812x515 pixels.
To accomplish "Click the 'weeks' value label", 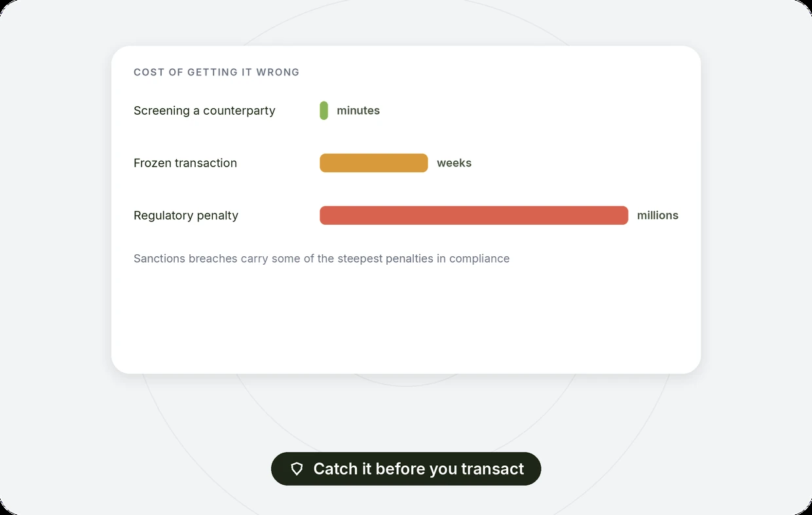I will coord(454,163).
